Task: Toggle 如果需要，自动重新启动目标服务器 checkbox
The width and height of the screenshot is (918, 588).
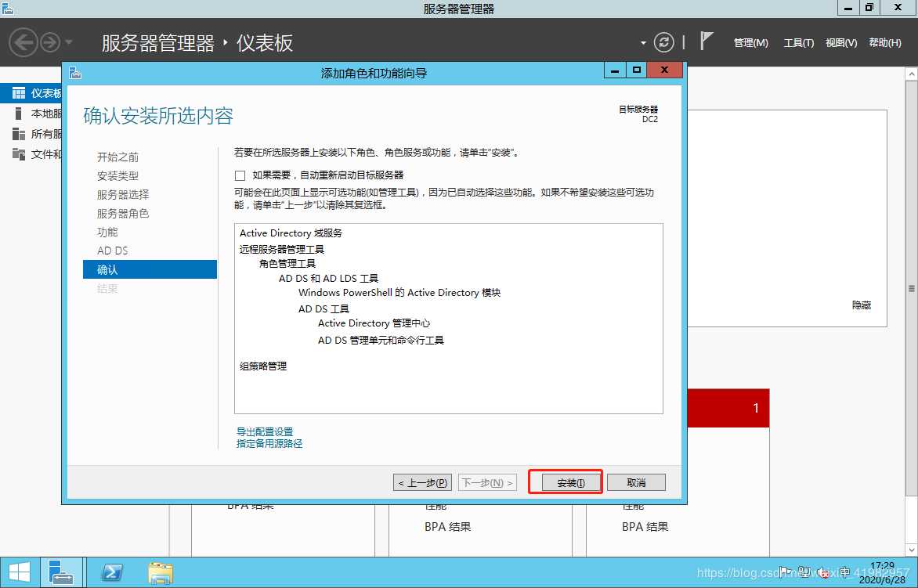Action: point(240,175)
